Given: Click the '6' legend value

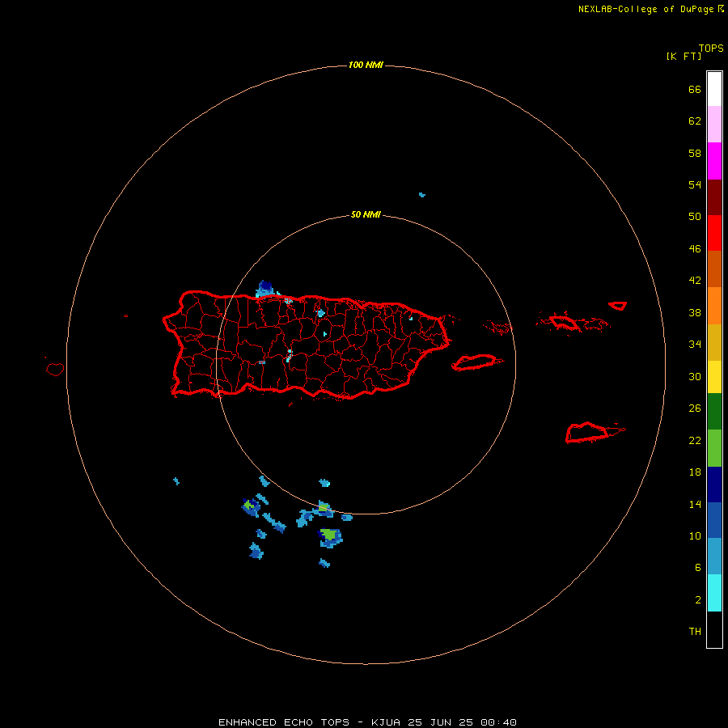Looking at the screenshot, I should 698,567.
